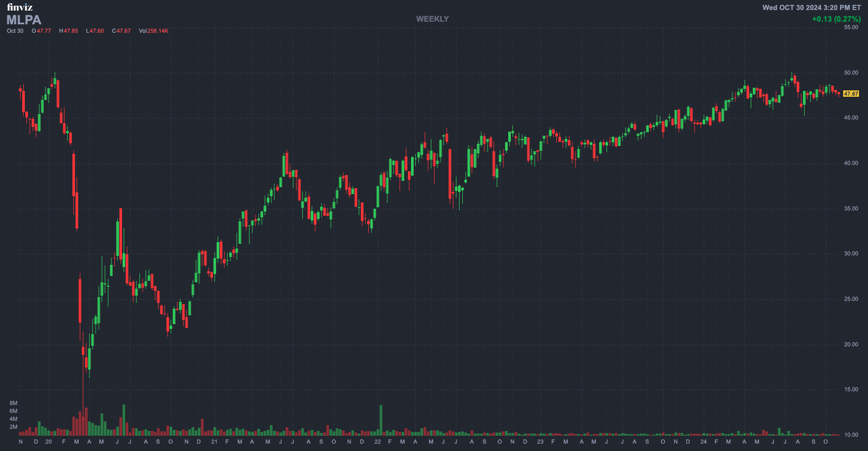Click the 4M volume axis label
This screenshot has width=868, height=451.
click(14, 419)
